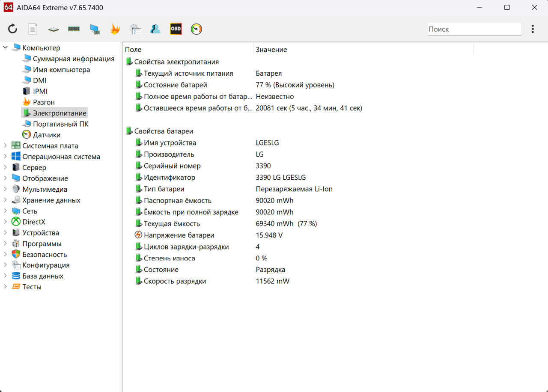This screenshot has width=548, height=392.
Task: Click the gauge SensorPanel icon
Action: (x=196, y=29)
